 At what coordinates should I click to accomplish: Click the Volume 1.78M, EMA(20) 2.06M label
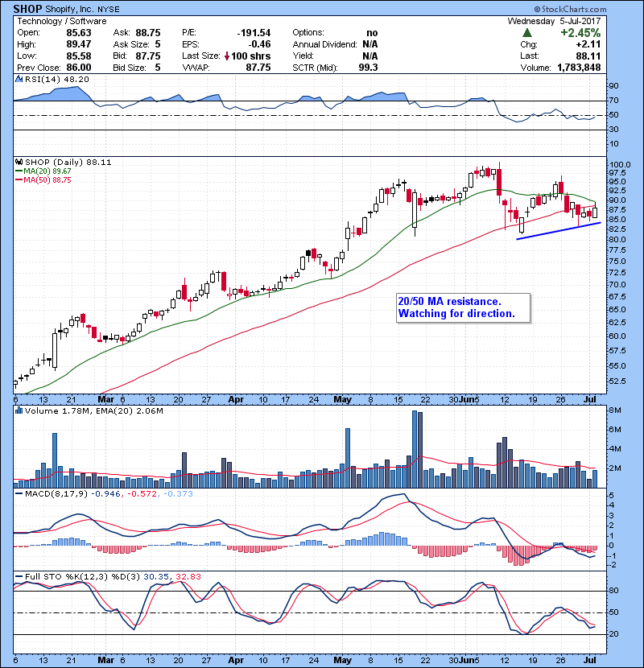(x=94, y=411)
